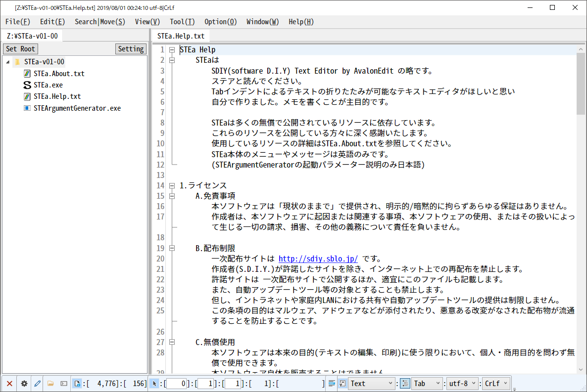The height and width of the screenshot is (392, 587).
Task: Click the Set Root button
Action: [x=20, y=49]
